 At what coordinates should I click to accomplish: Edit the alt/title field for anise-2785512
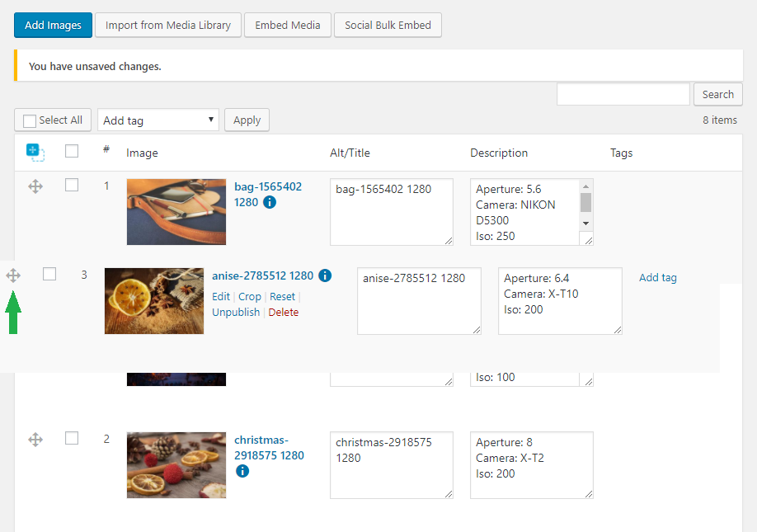click(x=419, y=301)
